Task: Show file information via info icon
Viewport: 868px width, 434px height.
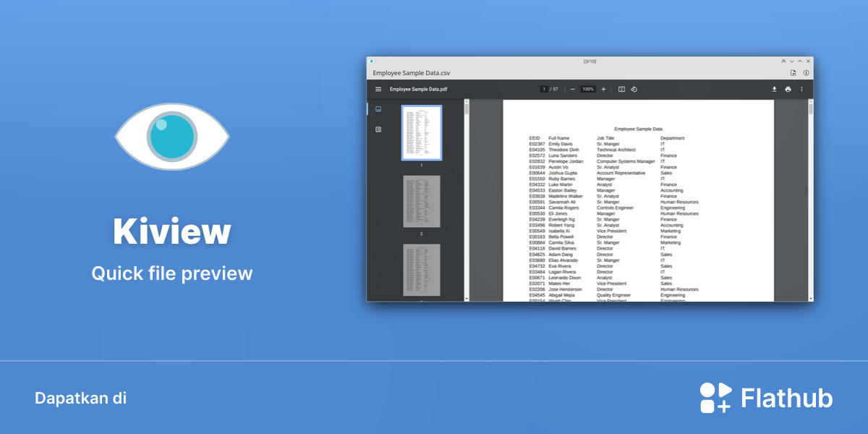Action: [x=807, y=73]
